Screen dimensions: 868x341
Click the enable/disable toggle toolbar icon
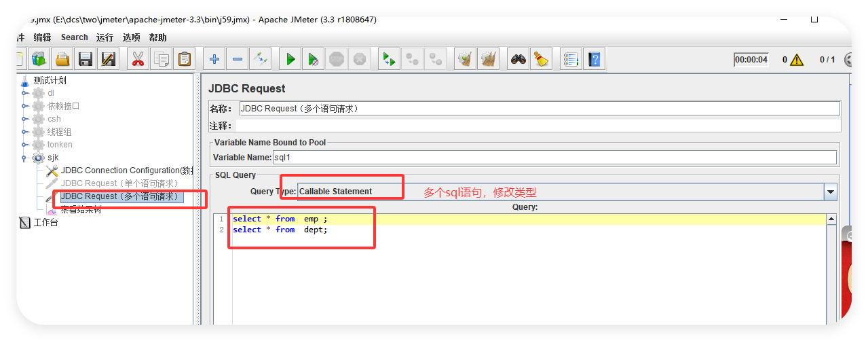point(260,59)
